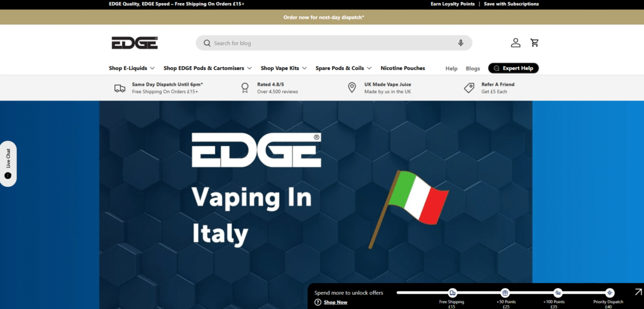Open the account user icon
This screenshot has height=309, width=644.
click(516, 43)
